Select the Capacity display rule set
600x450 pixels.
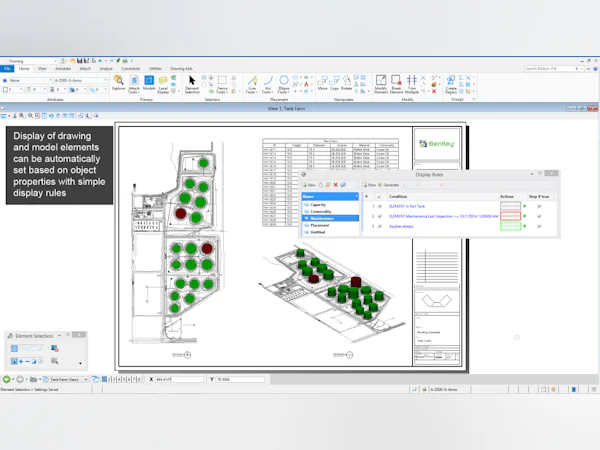coord(318,205)
